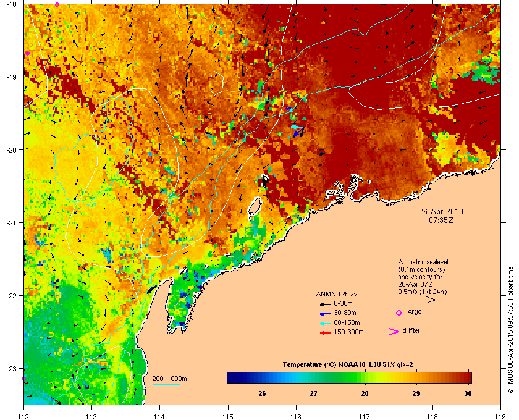Click the longitude label 114
519x420 pixels.
159,417
